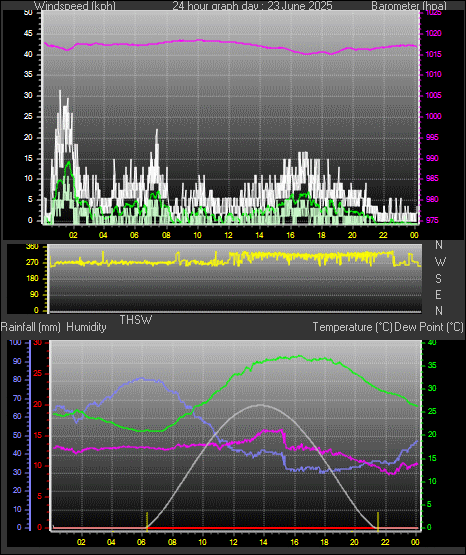The width and height of the screenshot is (466, 555).
Task: Click the "Humidity" label
Action: point(86,327)
